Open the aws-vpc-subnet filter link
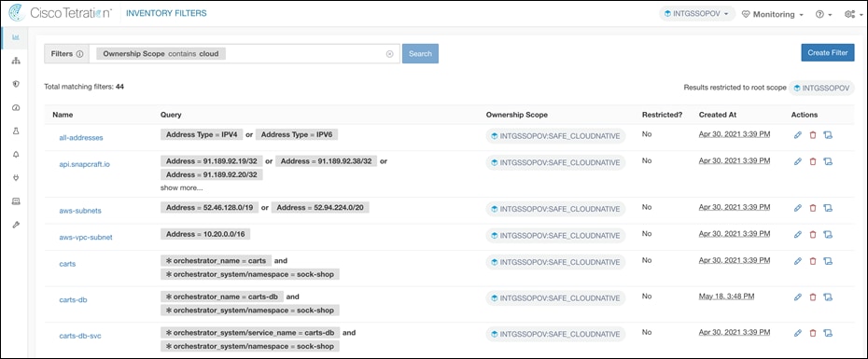Screen dimensions: 868x359 click(86, 237)
